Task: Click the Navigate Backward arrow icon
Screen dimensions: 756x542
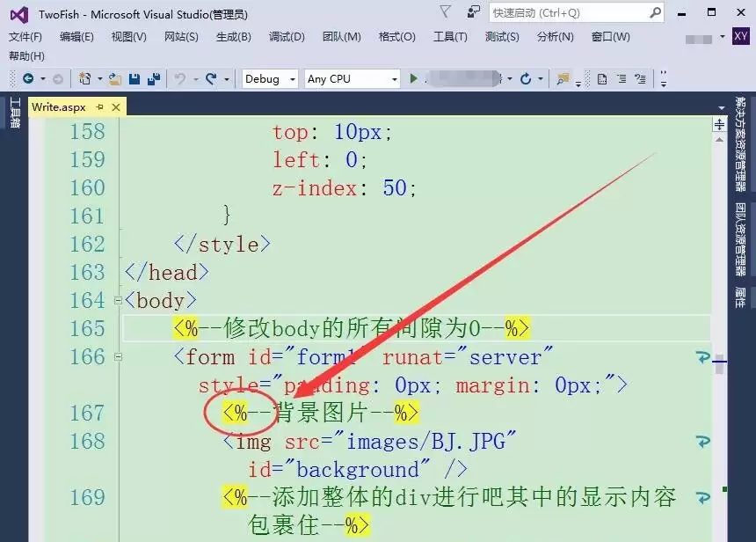Action: pyautogui.click(x=26, y=79)
